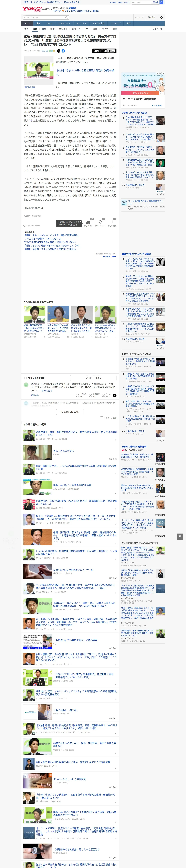This screenshot has height=868, width=186.
Task: Open the 返信 4件 replies link
Action: click(35, 395)
